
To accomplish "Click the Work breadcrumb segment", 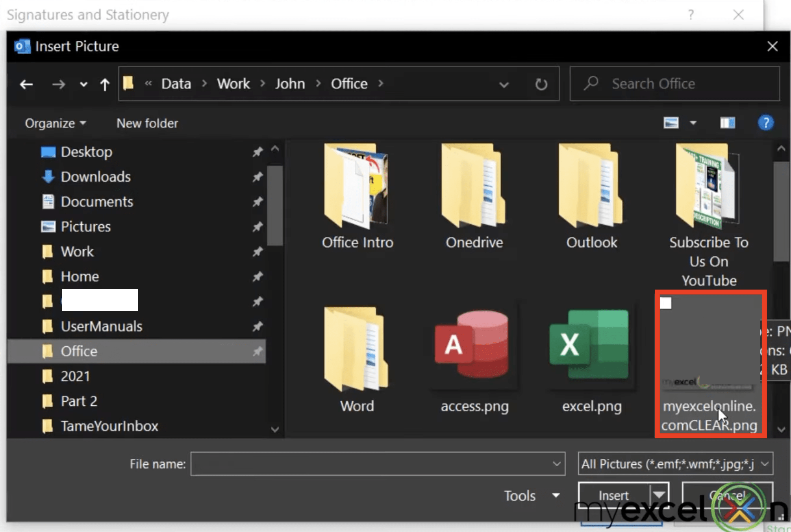I will (233, 83).
